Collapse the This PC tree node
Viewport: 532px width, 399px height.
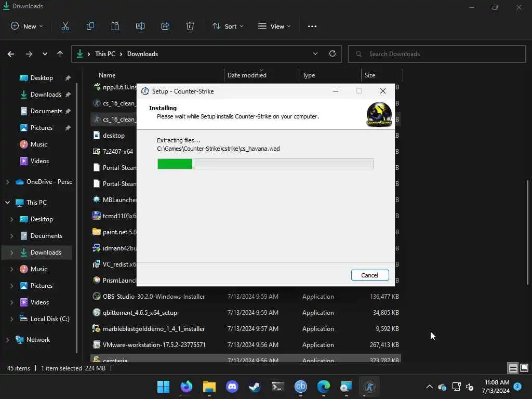point(7,203)
